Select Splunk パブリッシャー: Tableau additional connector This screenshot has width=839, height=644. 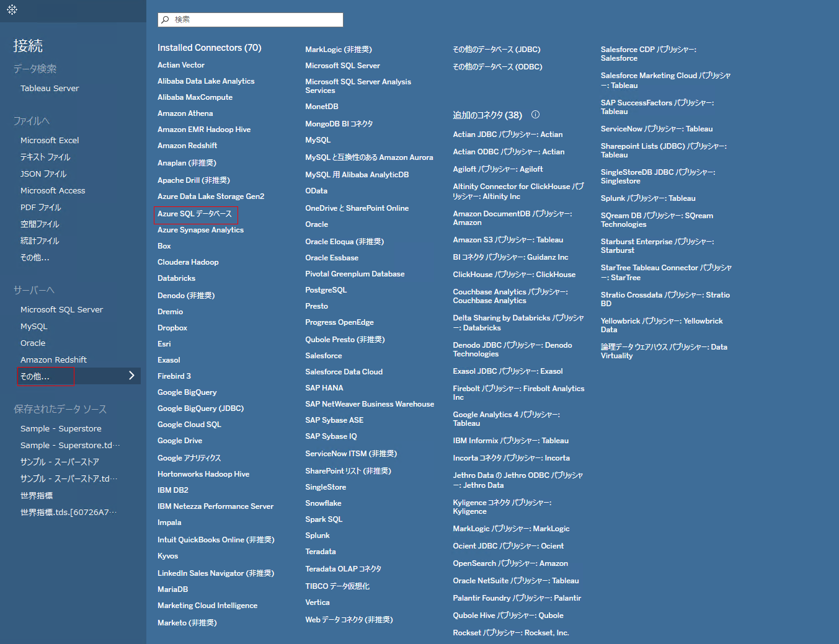(648, 198)
